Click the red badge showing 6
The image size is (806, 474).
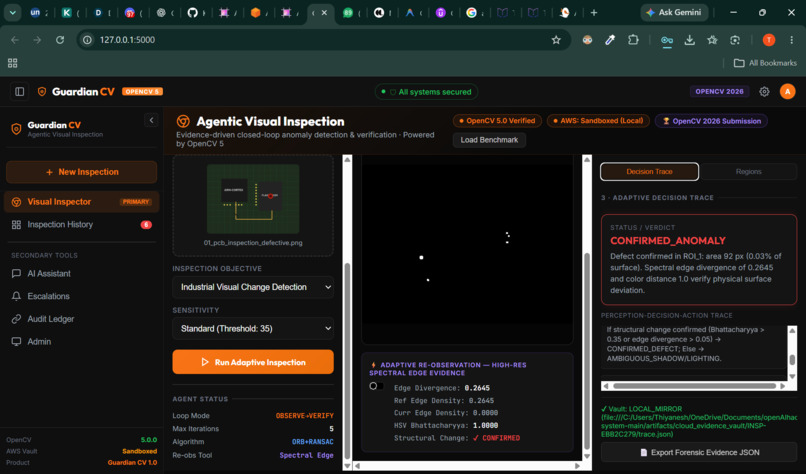click(x=146, y=225)
